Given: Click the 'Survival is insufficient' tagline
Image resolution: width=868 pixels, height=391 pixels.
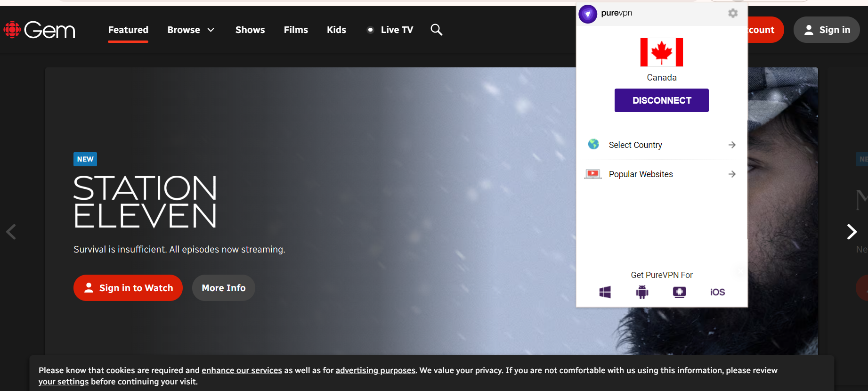Looking at the screenshot, I should (179, 249).
